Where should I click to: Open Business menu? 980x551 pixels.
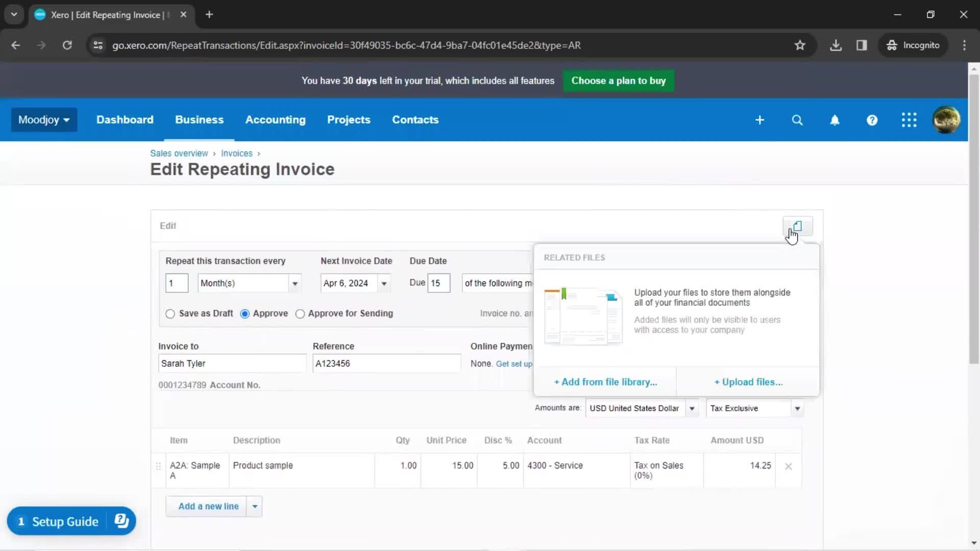point(199,120)
